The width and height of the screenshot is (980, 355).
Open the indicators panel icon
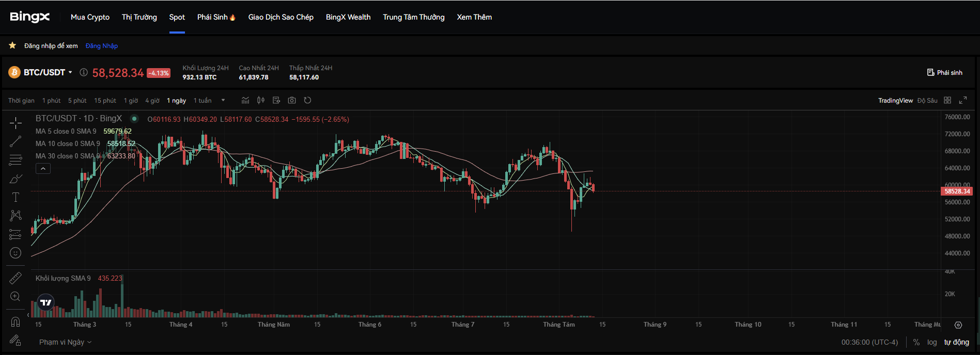[245, 100]
